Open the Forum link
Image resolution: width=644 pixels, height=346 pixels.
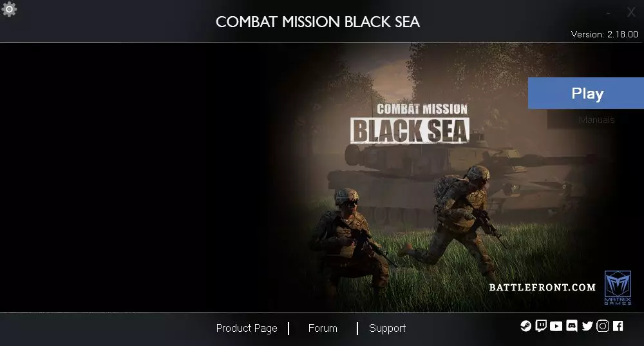(x=323, y=328)
